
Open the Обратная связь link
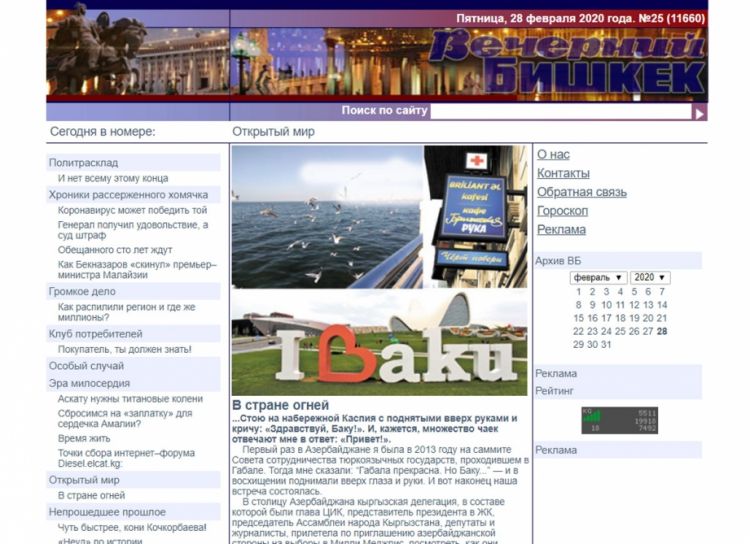[581, 192]
